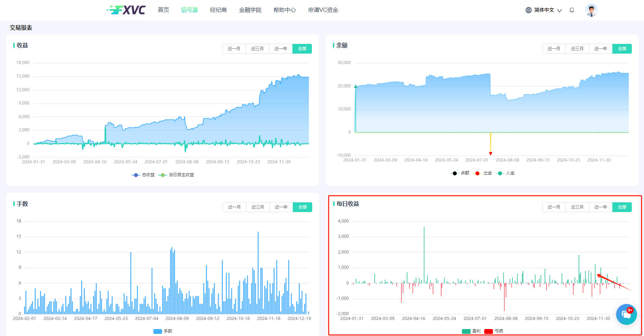Click the FXVC logo
Screen dimensions: 644x336
[x=126, y=10]
